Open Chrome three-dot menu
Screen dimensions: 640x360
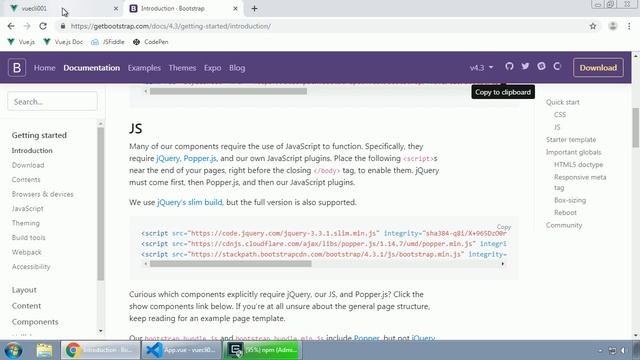[629, 26]
